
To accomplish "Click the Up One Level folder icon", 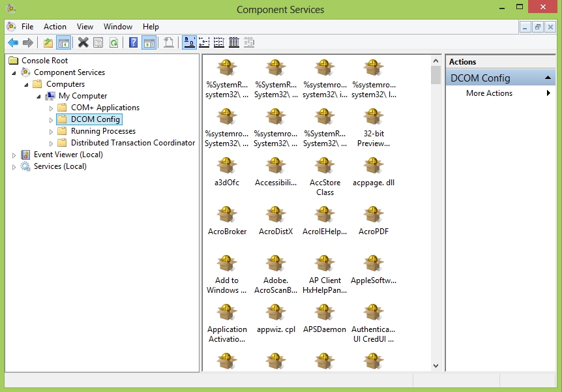I will pyautogui.click(x=48, y=42).
